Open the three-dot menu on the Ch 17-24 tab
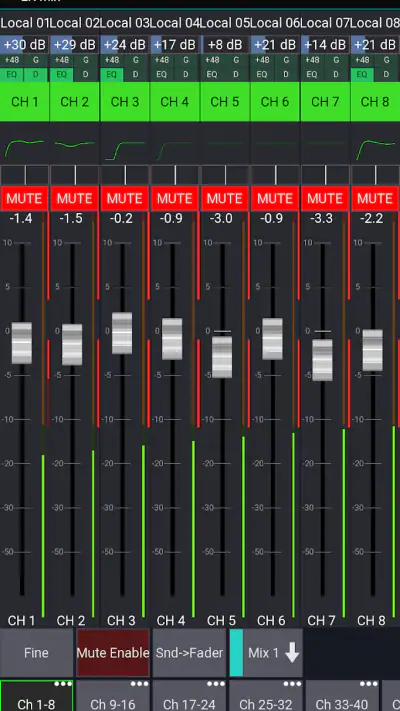 click(216, 684)
